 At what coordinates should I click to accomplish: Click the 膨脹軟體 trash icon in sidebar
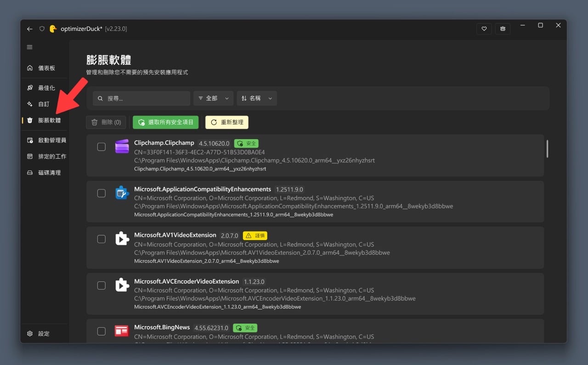tap(30, 120)
